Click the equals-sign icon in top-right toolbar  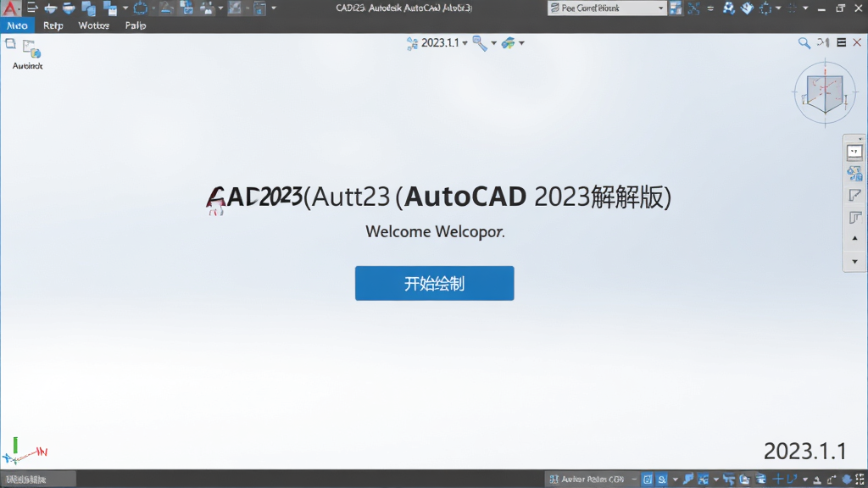pos(710,8)
